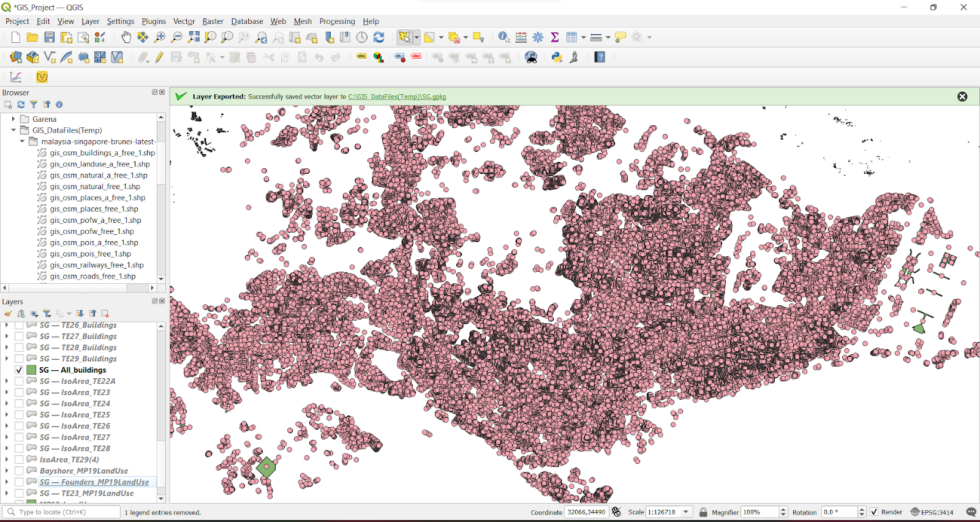The image size is (980, 522).
Task: Open the Scale dropdown arrow
Action: 686,512
